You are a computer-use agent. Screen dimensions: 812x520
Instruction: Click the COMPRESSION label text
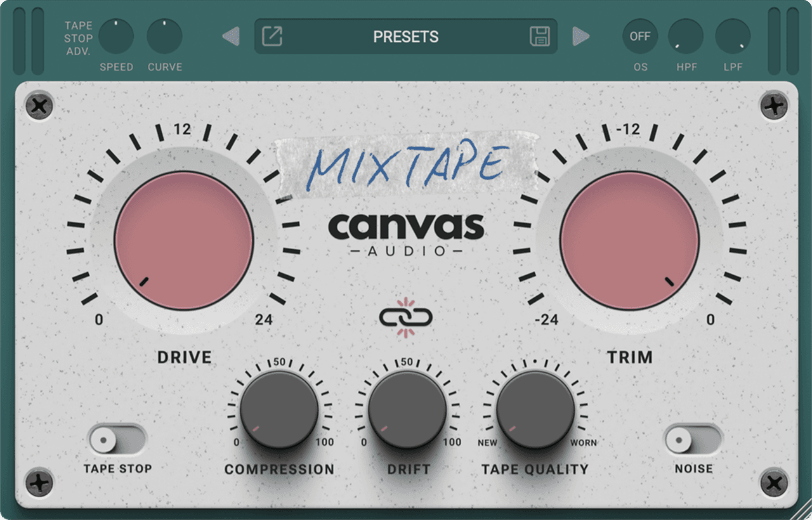click(279, 470)
